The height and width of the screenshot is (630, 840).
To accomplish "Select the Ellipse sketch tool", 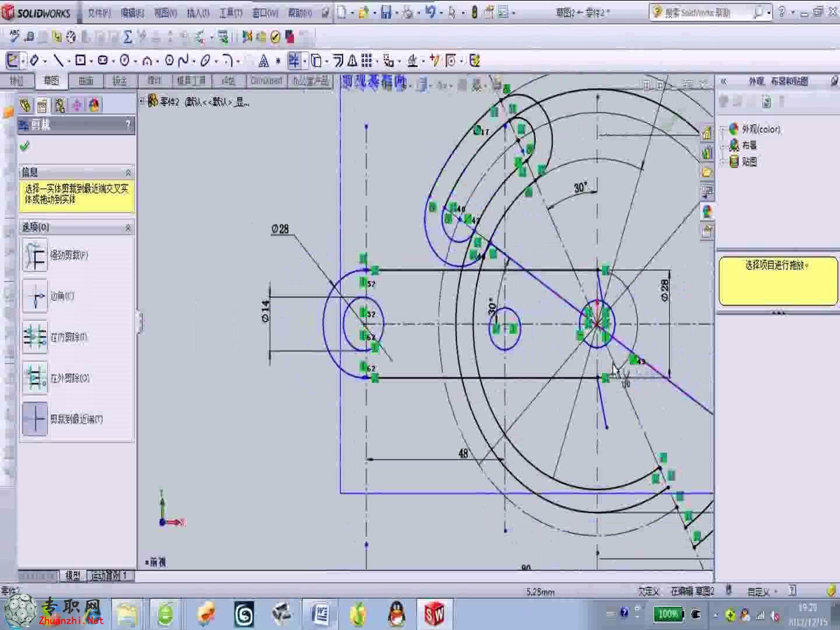I will pyautogui.click(x=205, y=60).
